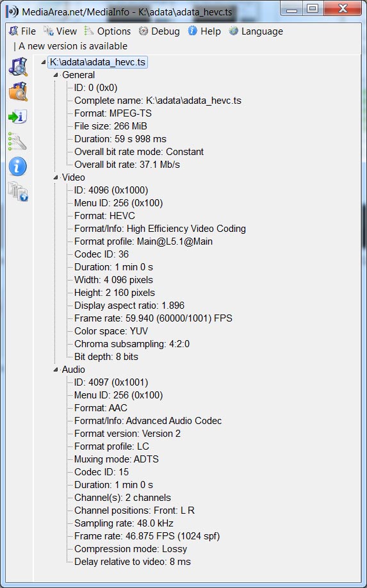
Task: Select the Video tree node label
Action: [x=74, y=177]
